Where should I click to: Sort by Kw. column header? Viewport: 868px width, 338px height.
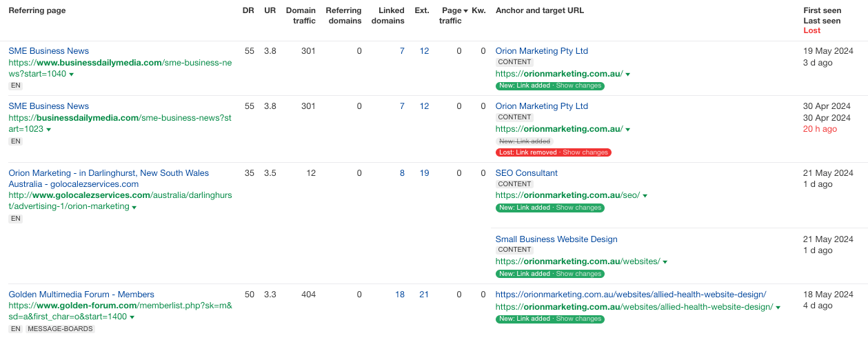point(478,11)
